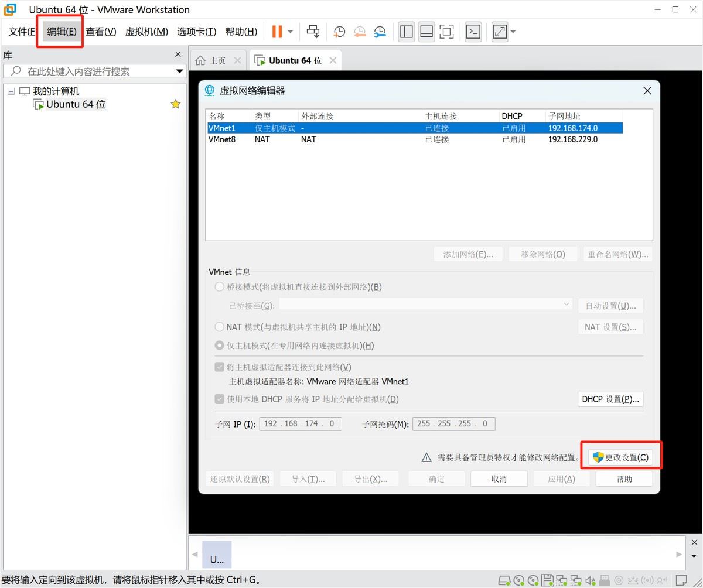
Task: Close the thumbnail bar with its X
Action: 695,542
